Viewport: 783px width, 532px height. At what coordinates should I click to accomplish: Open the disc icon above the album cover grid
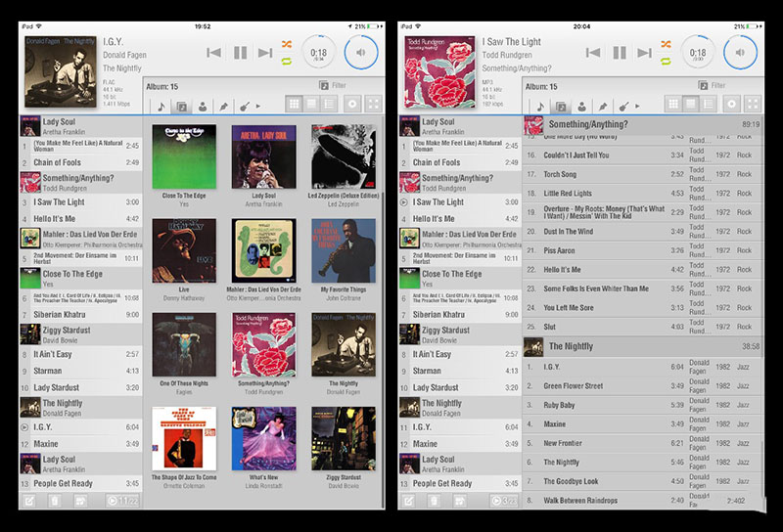point(353,104)
